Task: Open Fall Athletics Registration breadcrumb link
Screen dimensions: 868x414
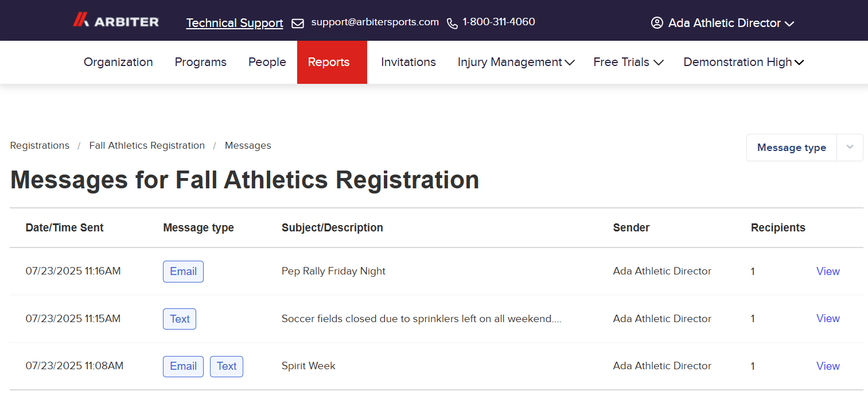Action: point(147,146)
